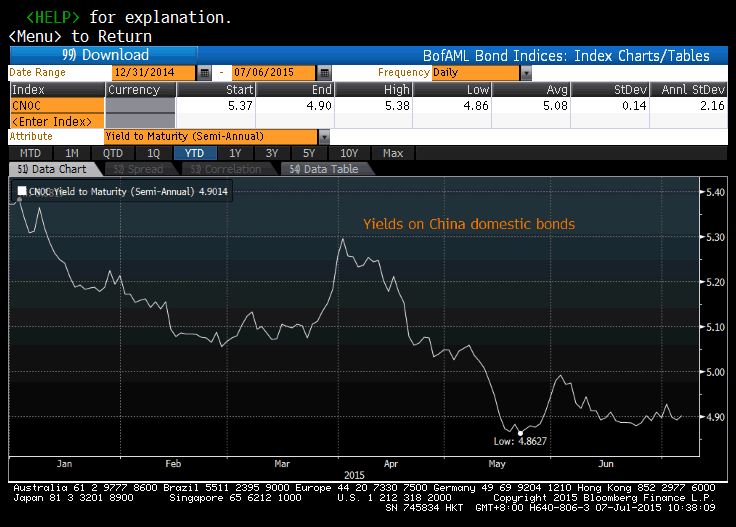Click the Start column header
This screenshot has height=527, width=736.
coord(216,90)
